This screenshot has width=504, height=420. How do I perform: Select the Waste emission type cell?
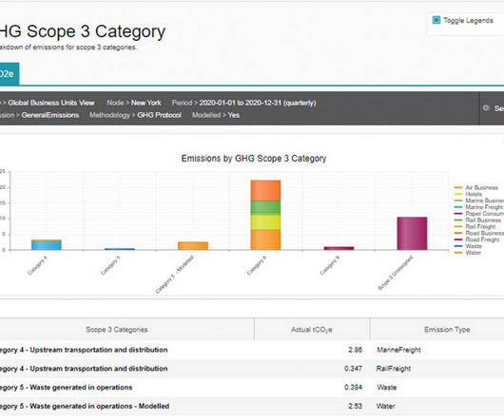click(387, 388)
